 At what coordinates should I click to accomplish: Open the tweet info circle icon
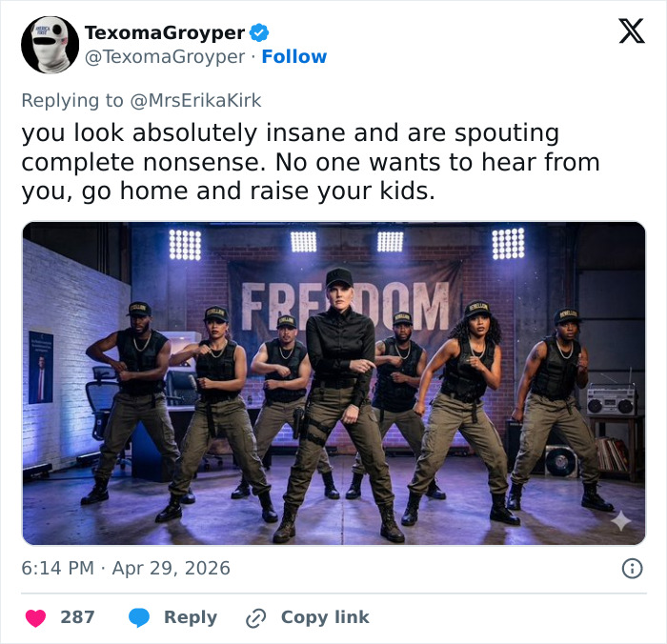pyautogui.click(x=631, y=568)
